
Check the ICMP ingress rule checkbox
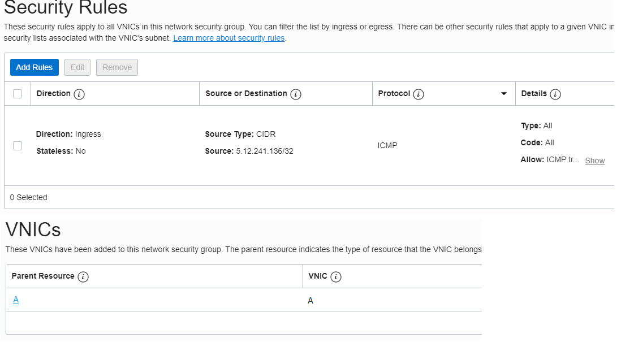point(18,146)
